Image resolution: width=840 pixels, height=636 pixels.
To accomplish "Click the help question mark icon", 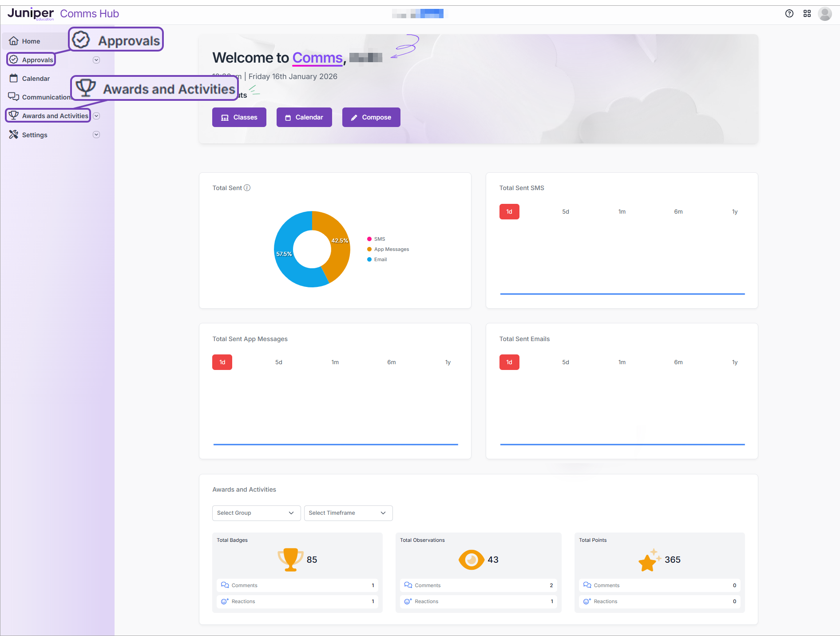I will coord(789,13).
